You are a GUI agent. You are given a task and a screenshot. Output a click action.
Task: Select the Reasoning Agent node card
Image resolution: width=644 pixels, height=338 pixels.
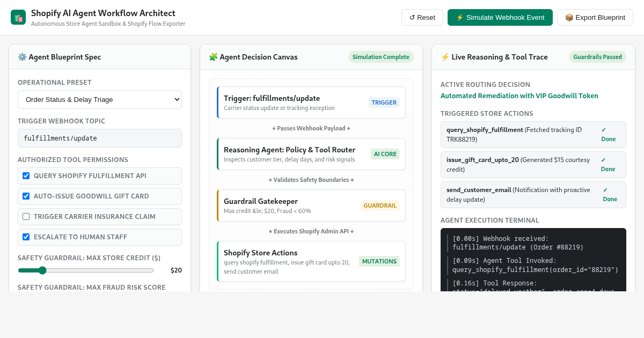pyautogui.click(x=311, y=154)
